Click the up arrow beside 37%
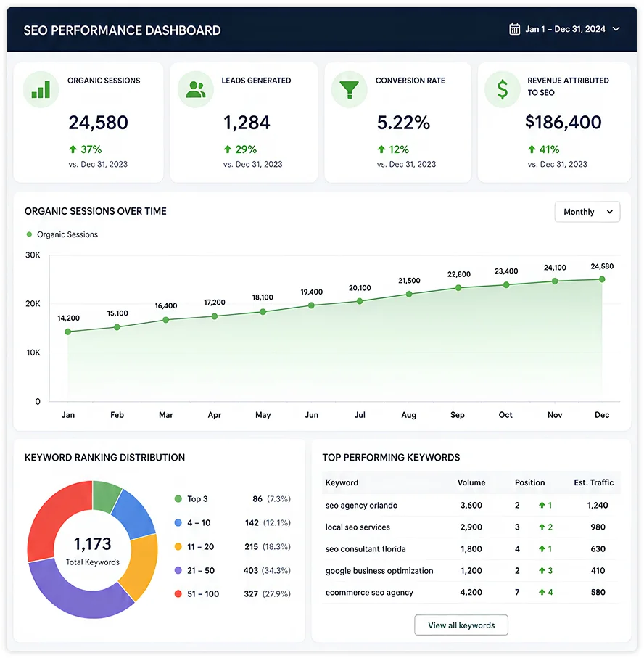644x658 pixels. point(73,149)
